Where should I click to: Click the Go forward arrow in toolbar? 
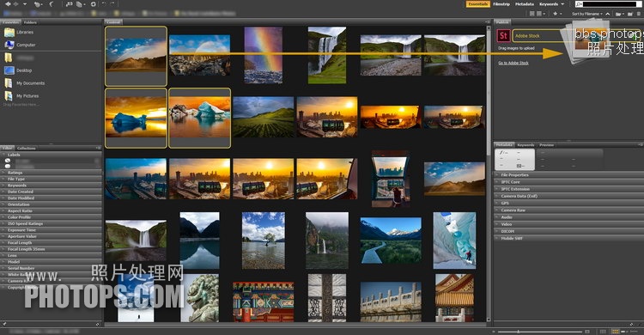coord(16,4)
